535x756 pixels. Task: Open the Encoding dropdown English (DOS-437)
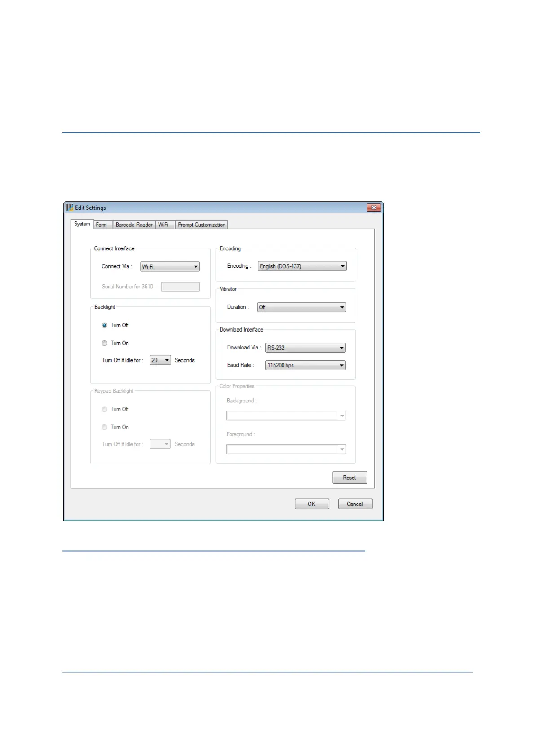[302, 266]
